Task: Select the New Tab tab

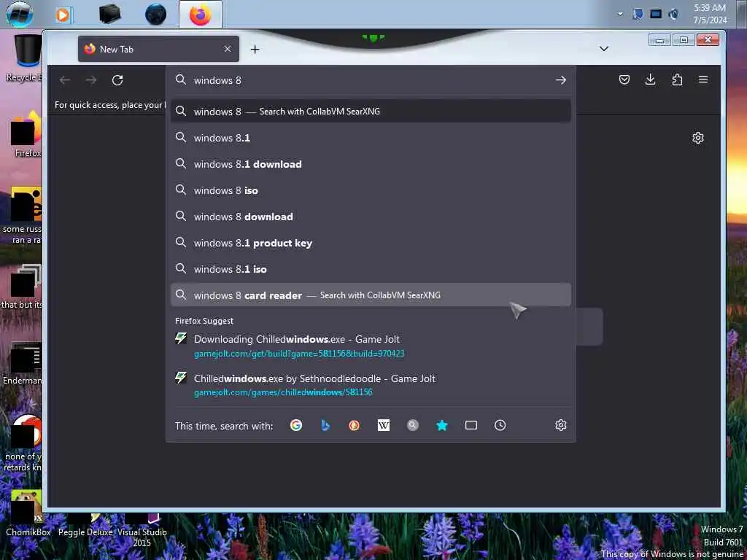Action: pos(158,49)
